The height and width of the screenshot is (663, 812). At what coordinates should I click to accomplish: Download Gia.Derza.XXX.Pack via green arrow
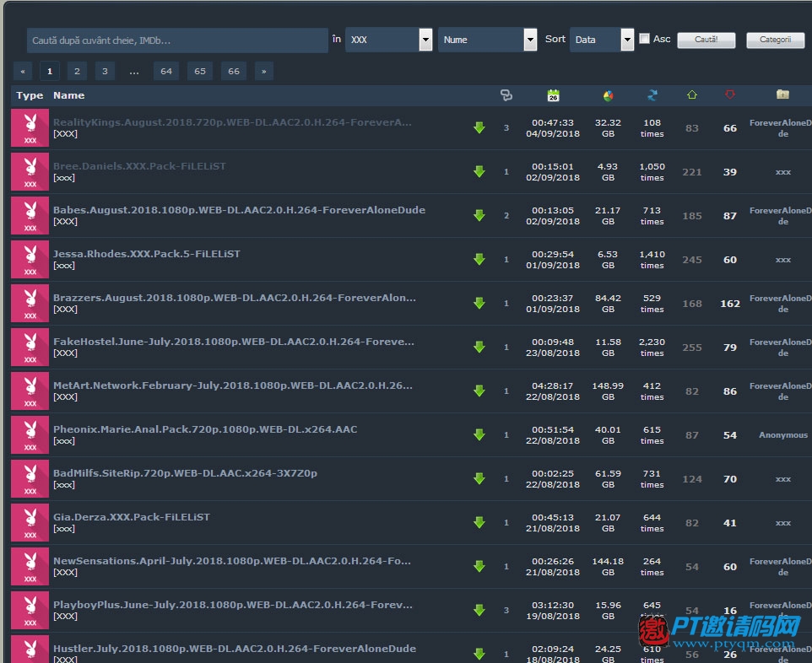pos(479,523)
